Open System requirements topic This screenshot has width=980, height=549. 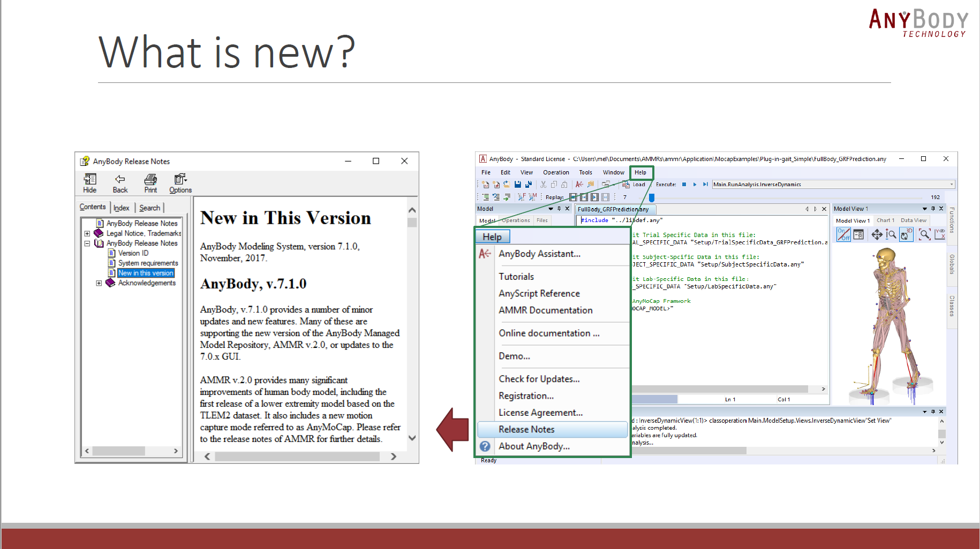click(148, 263)
